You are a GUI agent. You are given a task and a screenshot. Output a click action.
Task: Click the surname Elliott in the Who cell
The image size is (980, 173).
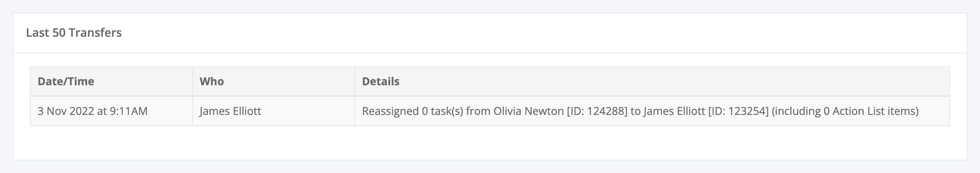click(246, 111)
